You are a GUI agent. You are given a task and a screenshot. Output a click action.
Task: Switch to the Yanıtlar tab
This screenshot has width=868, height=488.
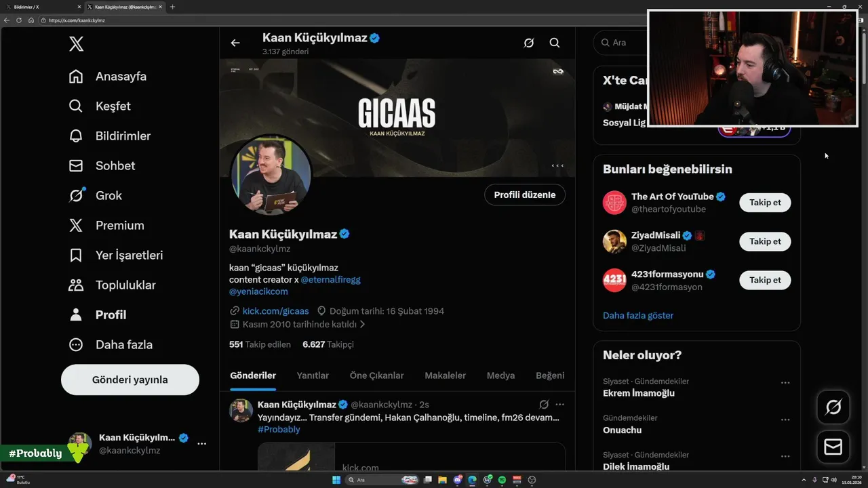point(313,375)
